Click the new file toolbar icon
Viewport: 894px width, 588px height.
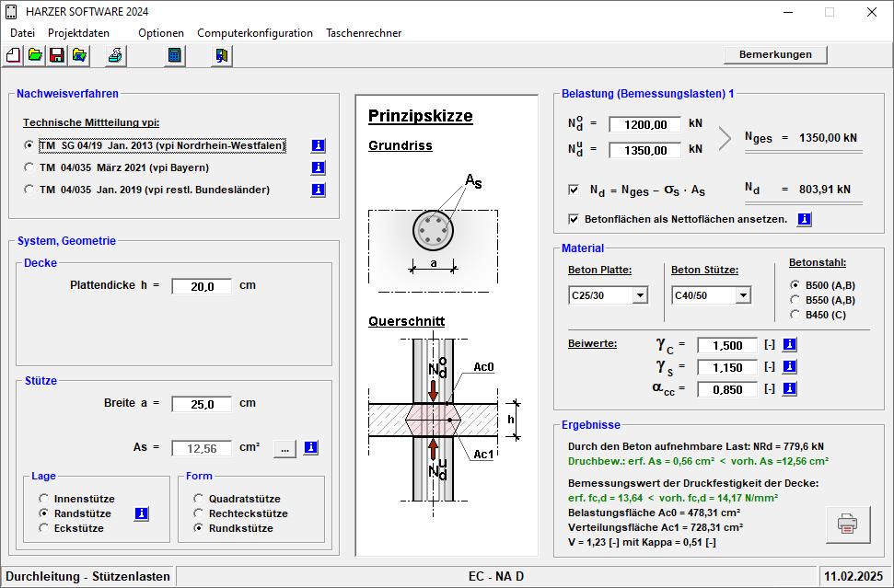tap(13, 55)
